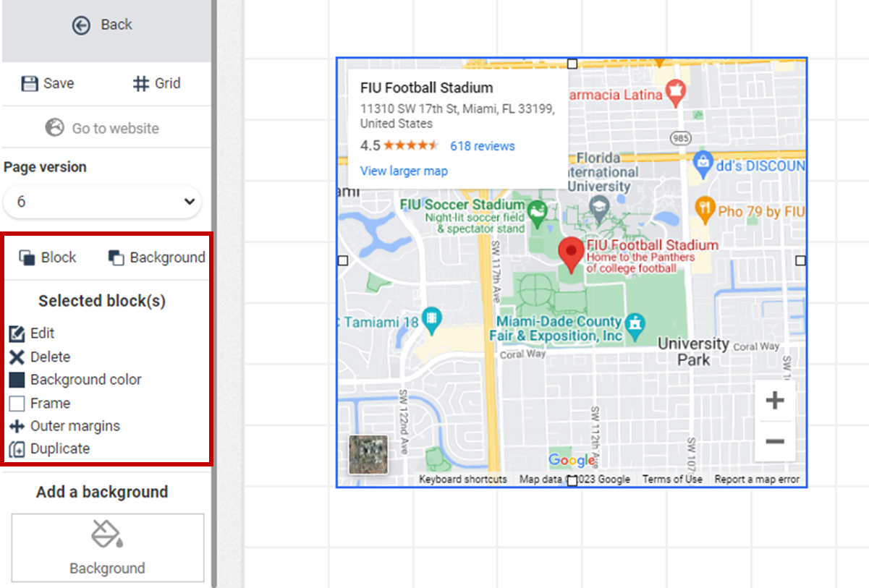Toggle the Frame checkbox
Screen dimensions: 869x588
(17, 404)
